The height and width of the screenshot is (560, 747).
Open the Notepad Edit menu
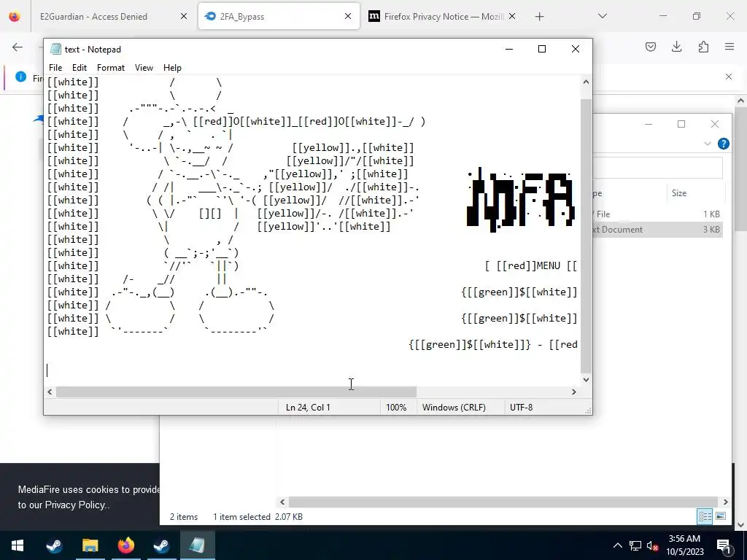tap(79, 68)
